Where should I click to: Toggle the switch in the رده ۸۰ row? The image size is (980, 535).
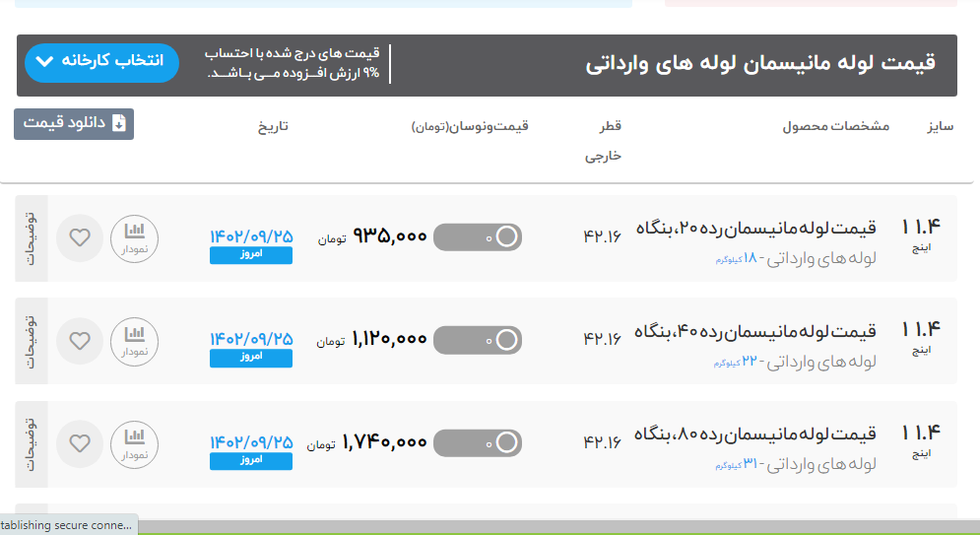478,443
